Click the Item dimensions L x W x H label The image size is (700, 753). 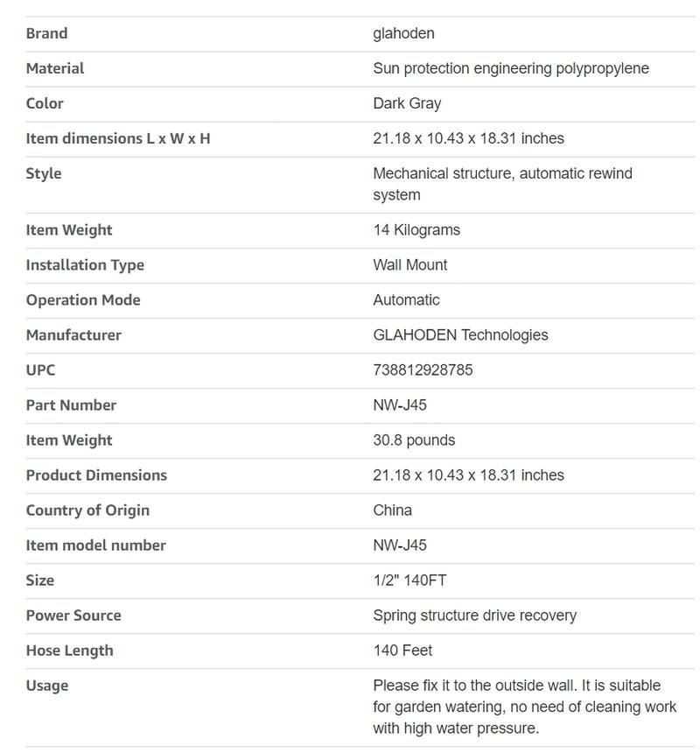pos(118,138)
